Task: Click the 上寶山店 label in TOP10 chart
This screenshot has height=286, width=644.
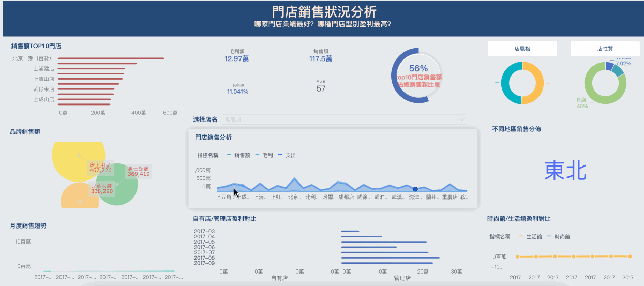Action: 44,79
